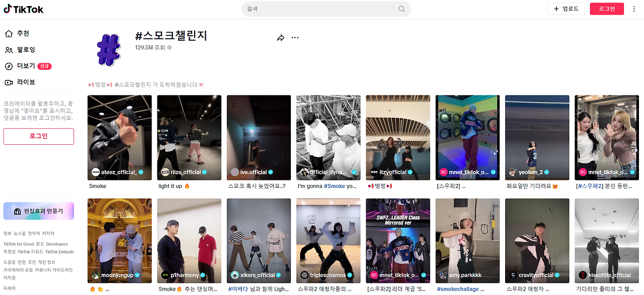Viewport: 644px width, 295px height.
Task: Open the 커뮤니티 가이드라인 footer link
Action: 54,270
